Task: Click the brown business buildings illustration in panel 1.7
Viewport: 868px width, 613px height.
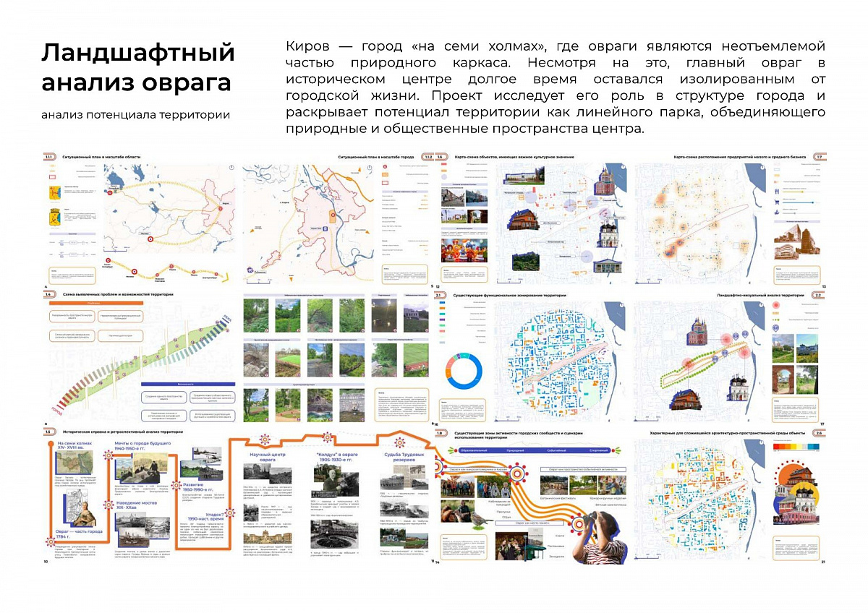Action: click(x=797, y=242)
